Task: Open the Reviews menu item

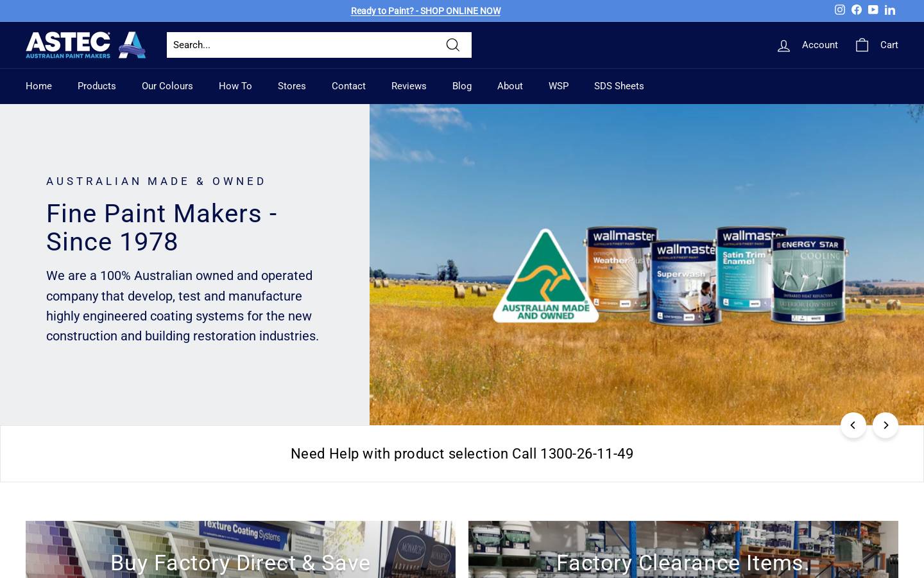Action: pyautogui.click(x=409, y=86)
